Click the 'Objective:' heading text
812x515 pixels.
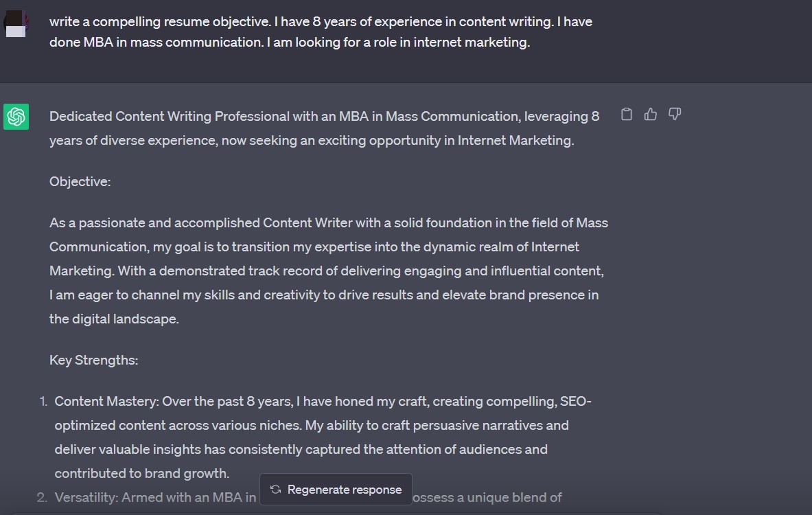coord(80,181)
